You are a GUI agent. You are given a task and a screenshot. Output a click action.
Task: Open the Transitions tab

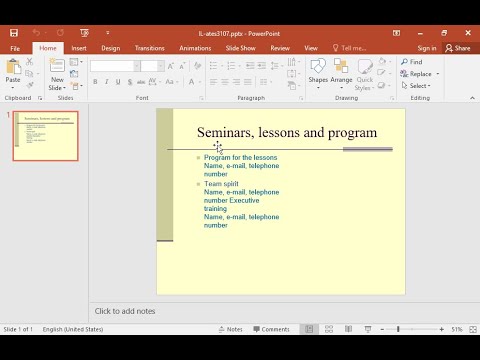pos(150,48)
